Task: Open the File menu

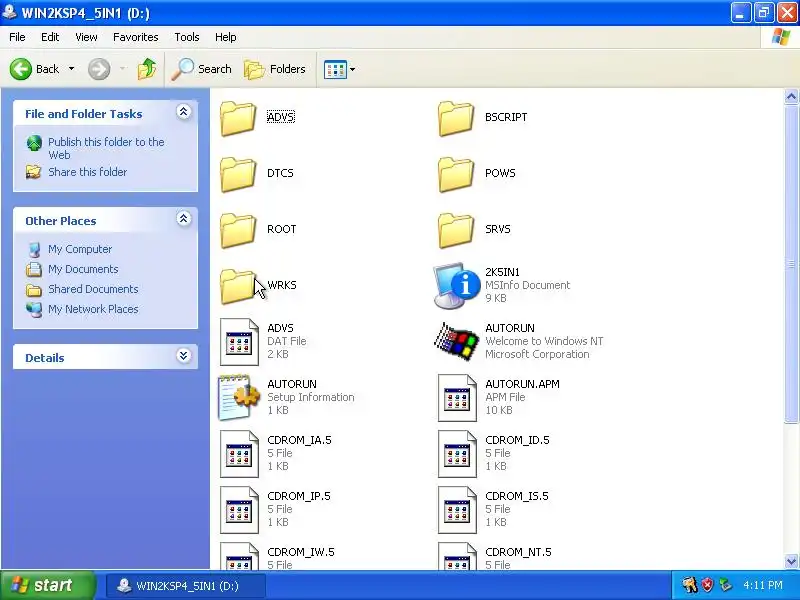Action: click(x=17, y=37)
